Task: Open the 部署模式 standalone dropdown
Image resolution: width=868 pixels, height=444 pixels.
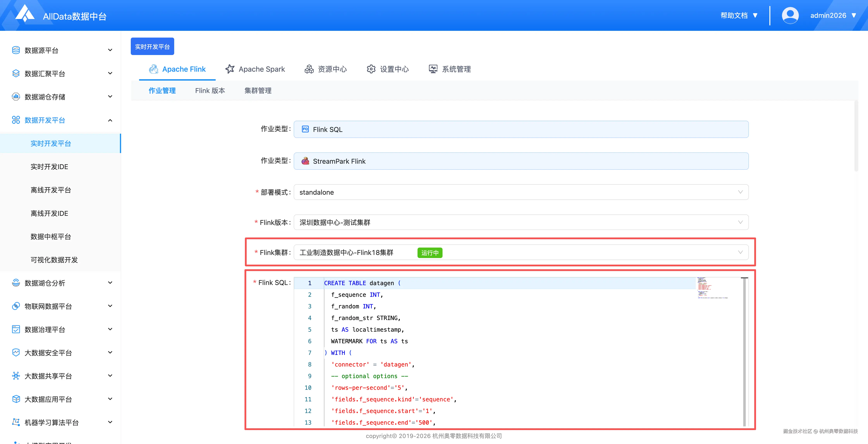Action: pos(521,192)
